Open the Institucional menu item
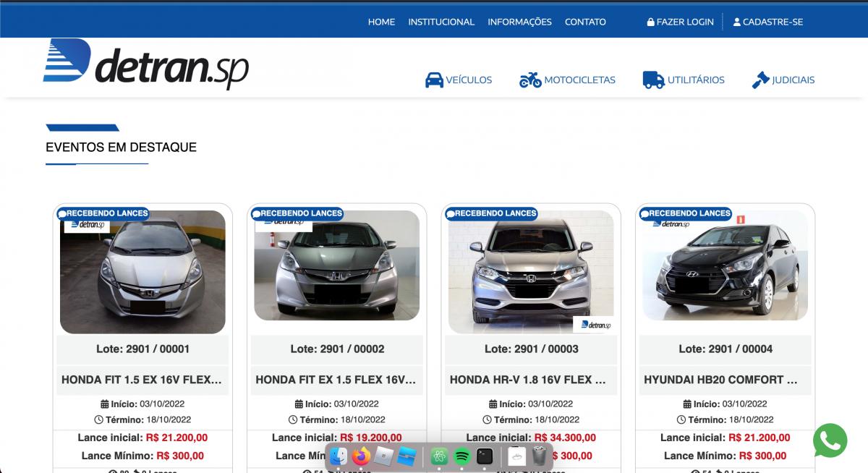 (441, 22)
